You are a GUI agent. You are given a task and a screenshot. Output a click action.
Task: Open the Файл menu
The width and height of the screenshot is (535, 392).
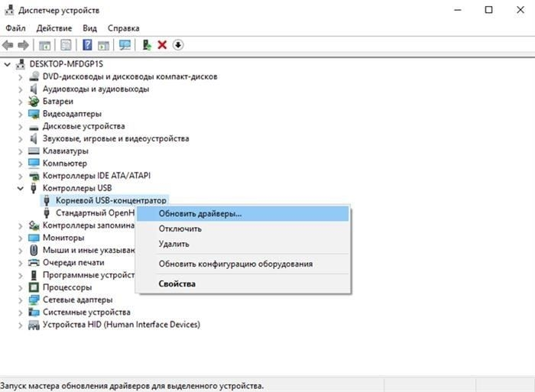pos(15,28)
